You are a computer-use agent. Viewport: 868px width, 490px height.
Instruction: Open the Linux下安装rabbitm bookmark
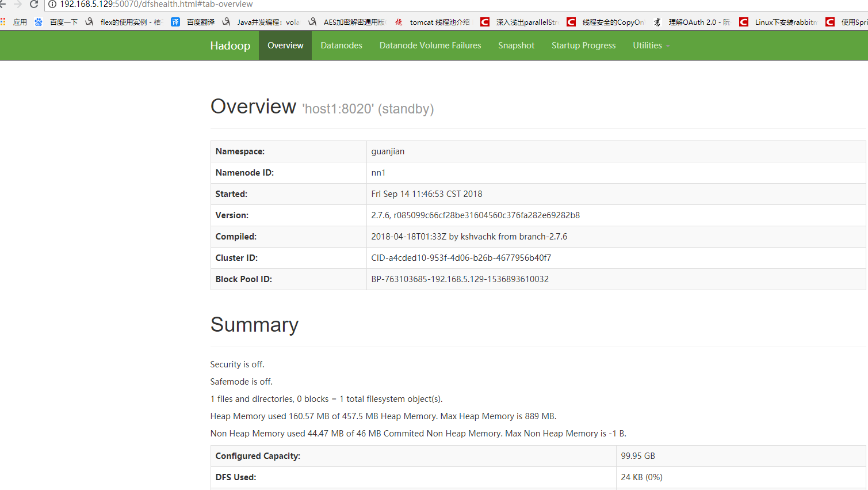pos(778,22)
